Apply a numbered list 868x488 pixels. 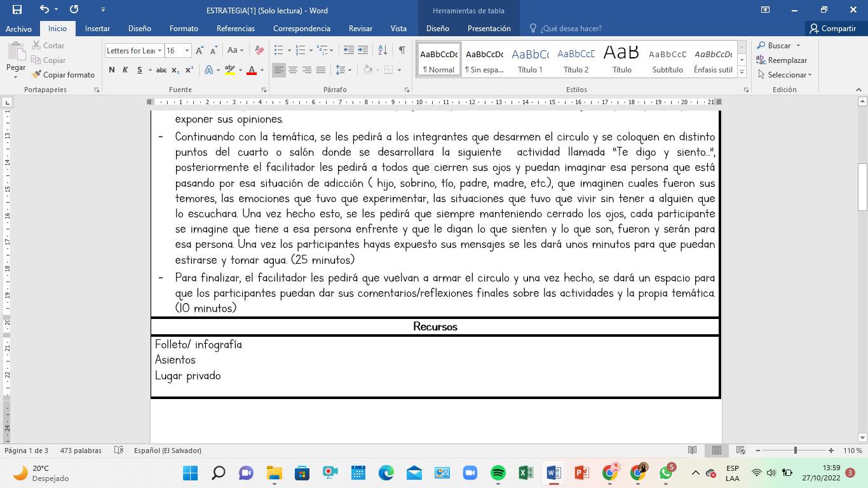click(301, 50)
